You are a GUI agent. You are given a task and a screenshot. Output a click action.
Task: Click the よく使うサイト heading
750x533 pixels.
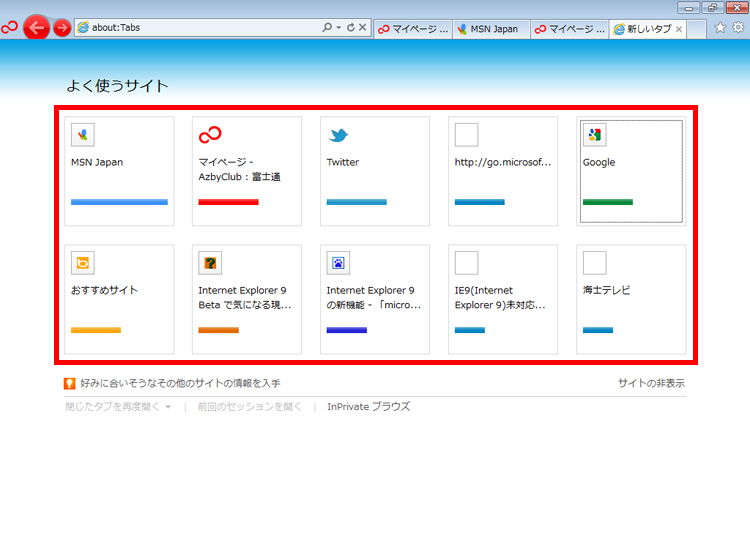(x=118, y=86)
